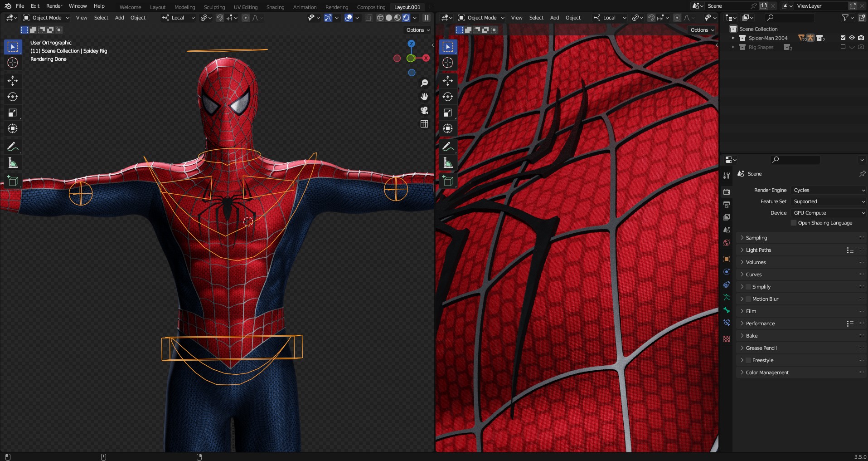Switch left viewport to Wireframe shading
This screenshot has width=868, height=461.
(380, 18)
